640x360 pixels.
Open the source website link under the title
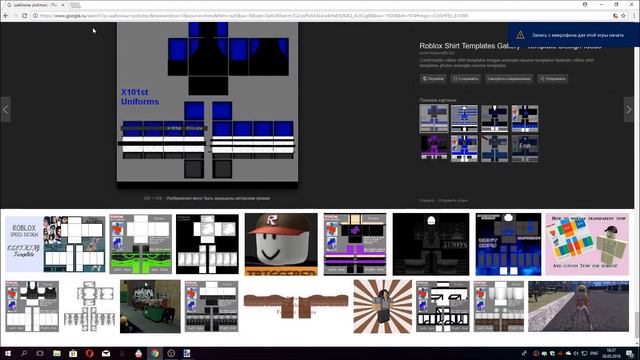[x=437, y=53]
